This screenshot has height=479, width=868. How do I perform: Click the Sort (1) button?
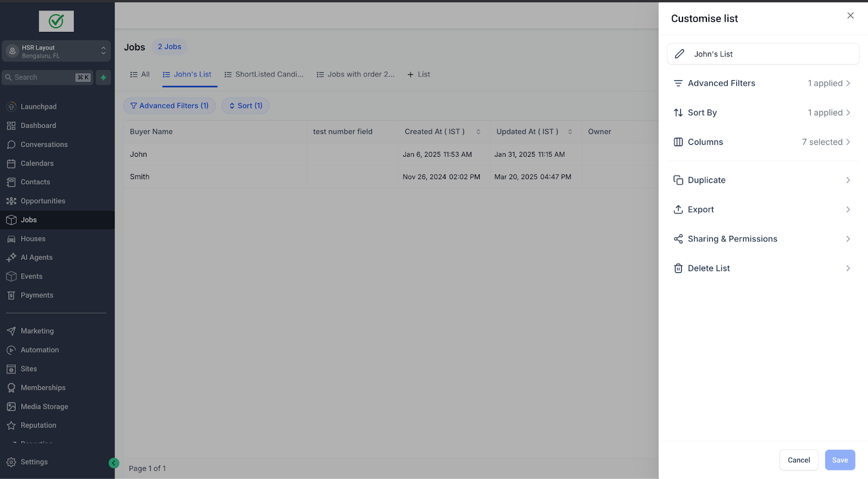(x=246, y=106)
